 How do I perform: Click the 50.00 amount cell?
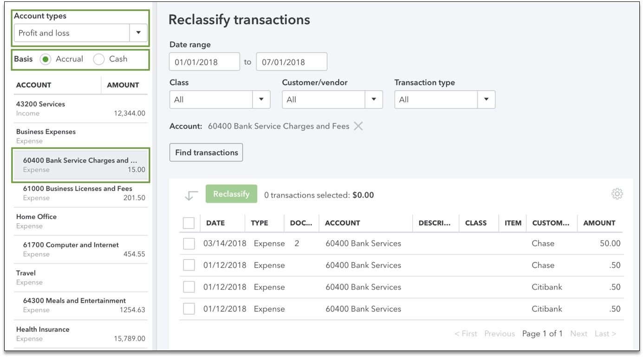tap(610, 244)
